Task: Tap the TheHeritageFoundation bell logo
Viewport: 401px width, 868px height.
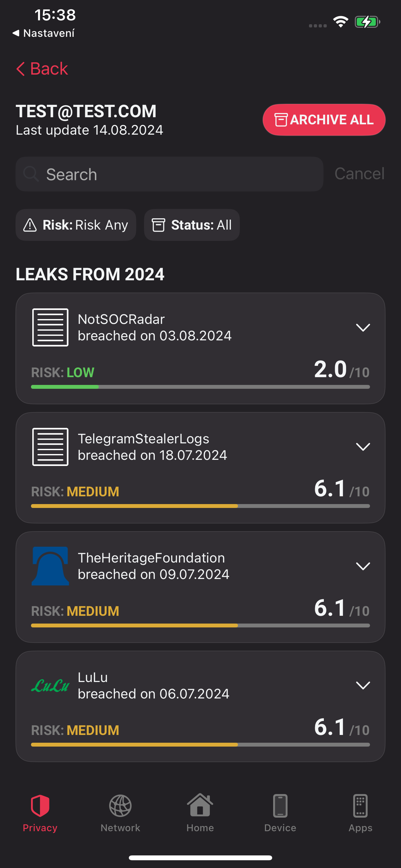Action: tap(50, 566)
